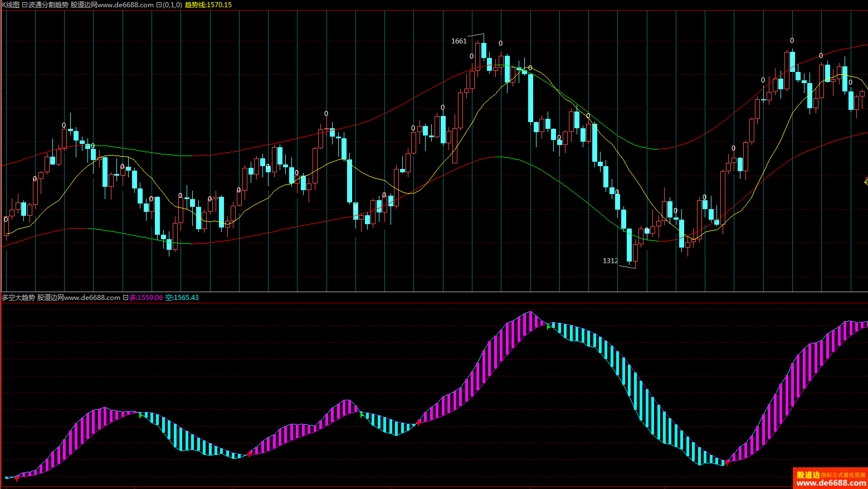Click magenta 多:1559.06 value label
Screen dimensions: 868x489
[x=146, y=298]
